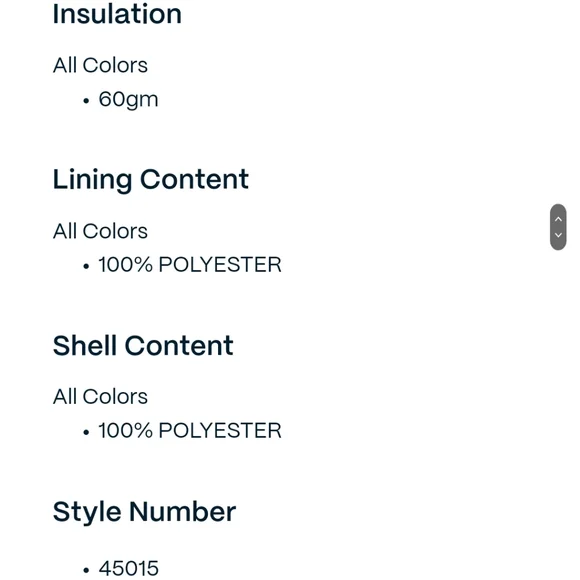Click All Colors under Insulation
This screenshot has width=580, height=580.
[100, 65]
